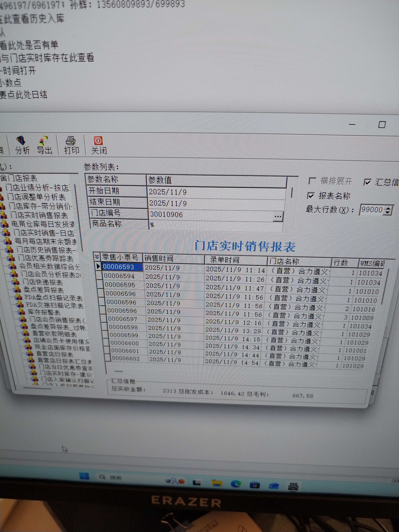This screenshot has height=532, width=399.
Task: Uncheck the 汇总信息 checkbox
Action: pyautogui.click(x=367, y=182)
